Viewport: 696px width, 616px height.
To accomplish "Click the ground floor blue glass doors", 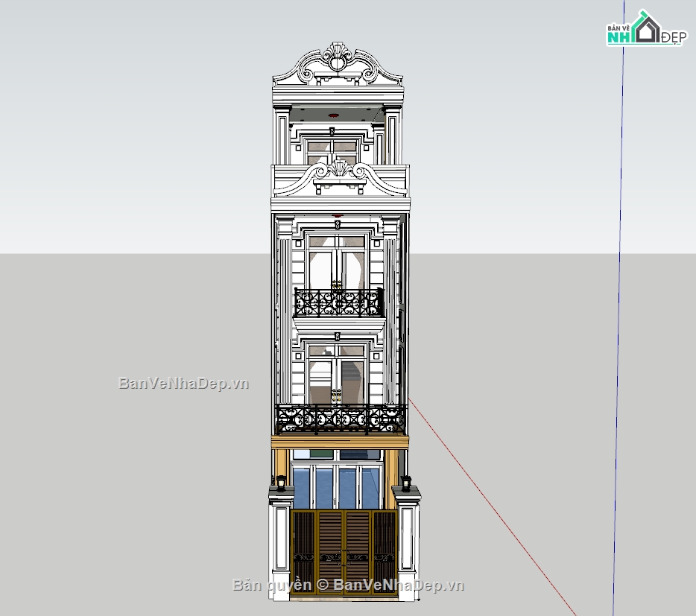I will [339, 486].
